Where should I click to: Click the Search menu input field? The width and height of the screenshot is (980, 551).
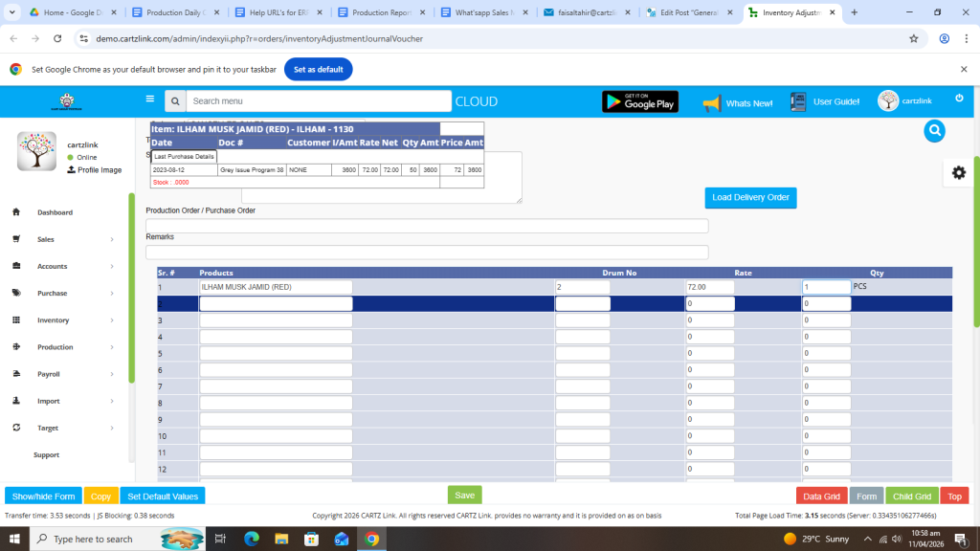318,101
